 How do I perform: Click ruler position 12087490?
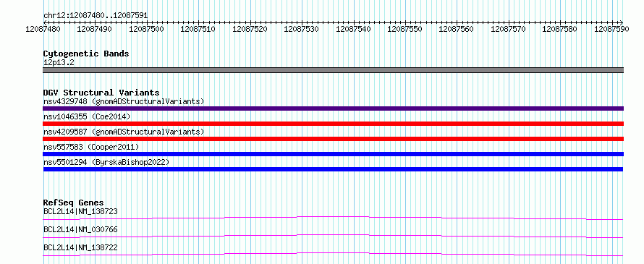tap(94, 29)
